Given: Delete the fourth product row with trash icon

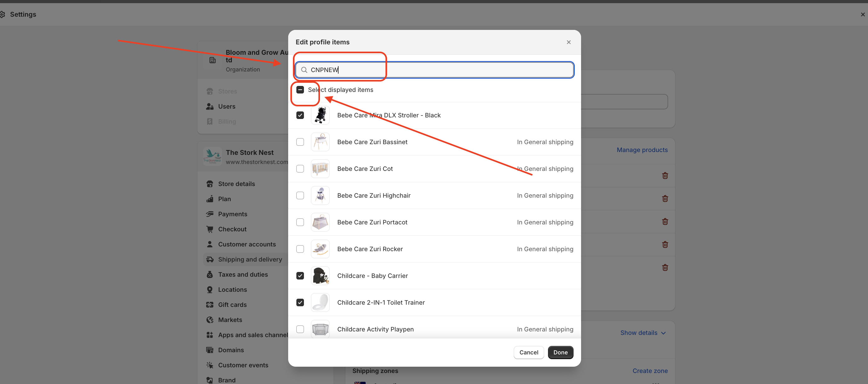Looking at the screenshot, I should [x=665, y=244].
